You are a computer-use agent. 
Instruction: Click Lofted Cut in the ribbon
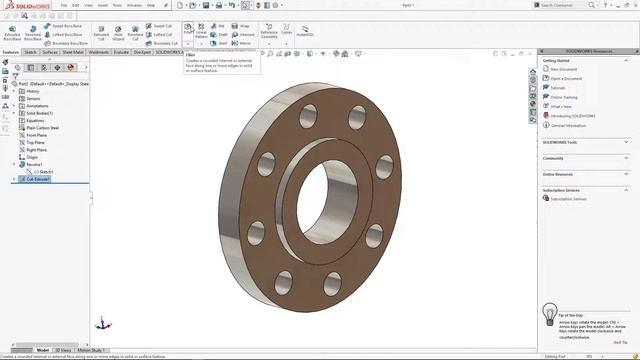(159, 35)
